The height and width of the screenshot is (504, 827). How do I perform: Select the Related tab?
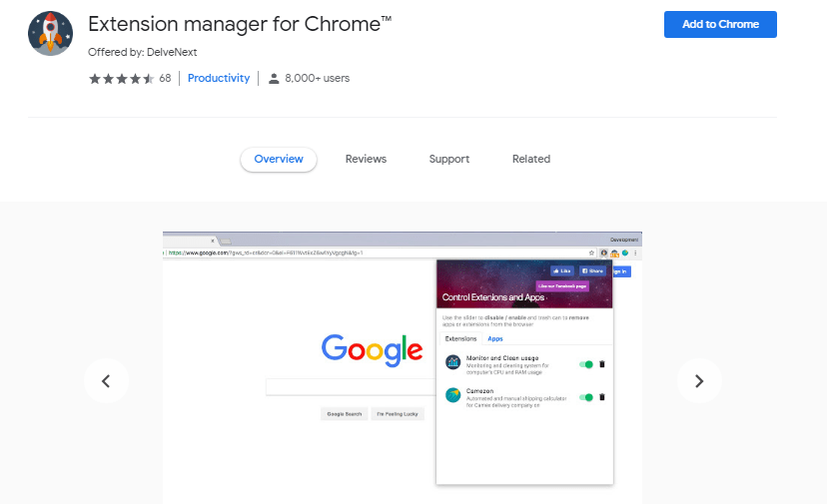(531, 159)
